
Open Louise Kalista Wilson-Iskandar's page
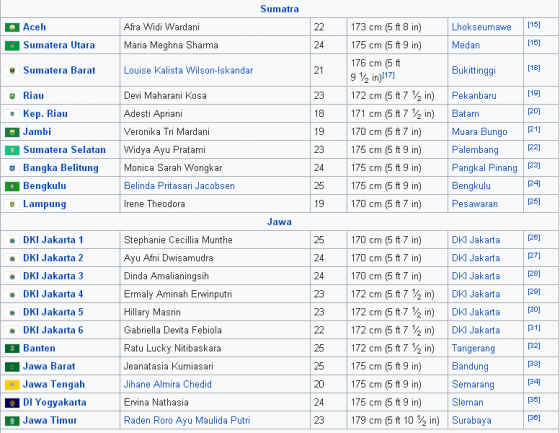tap(188, 70)
